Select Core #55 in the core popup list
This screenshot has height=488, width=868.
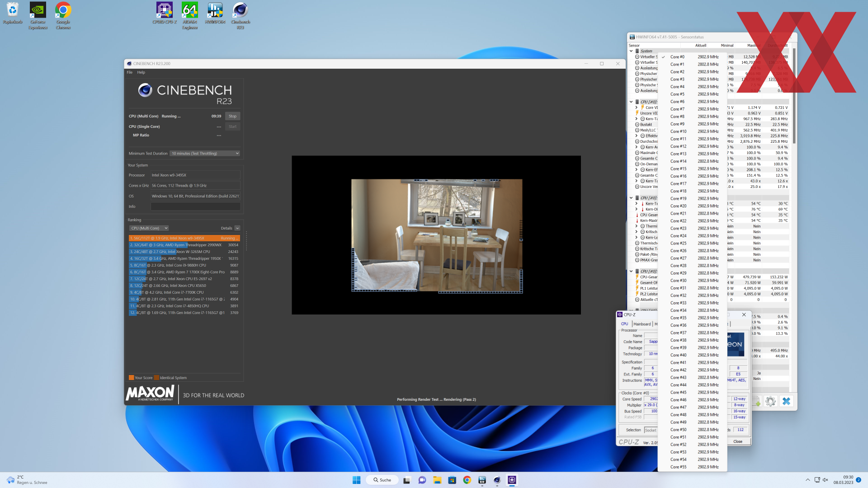pos(693,467)
